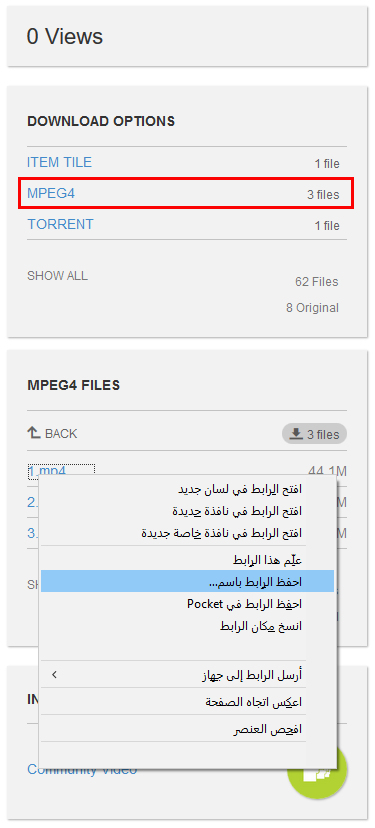Expand SHOW ALL files list
The width and height of the screenshot is (375, 828).
tap(58, 276)
